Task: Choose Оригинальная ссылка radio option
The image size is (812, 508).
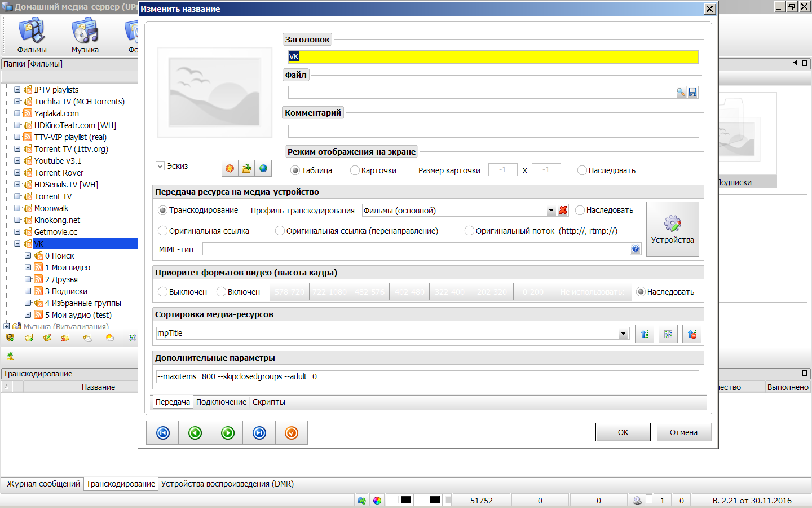Action: [163, 231]
